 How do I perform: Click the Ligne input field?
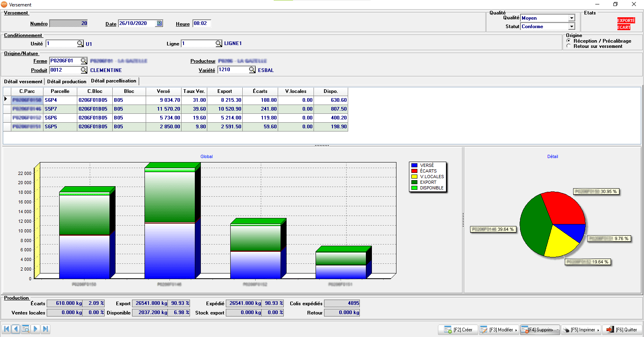pos(198,43)
